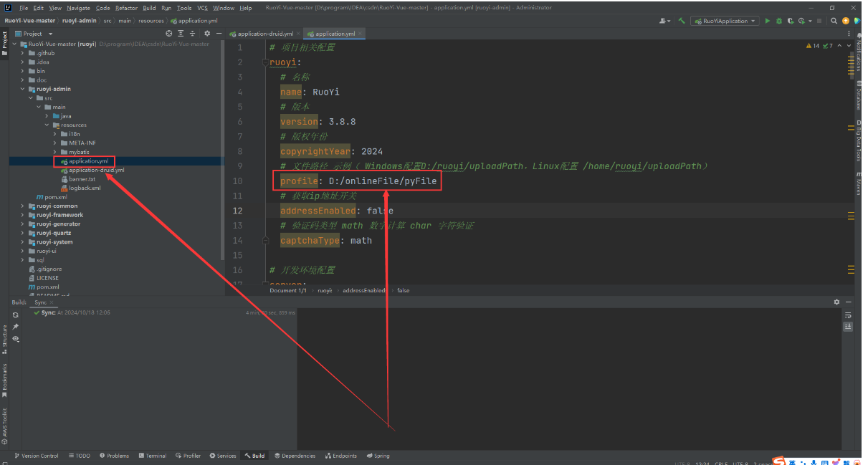Select application-druid.yml in project tree

click(92, 170)
